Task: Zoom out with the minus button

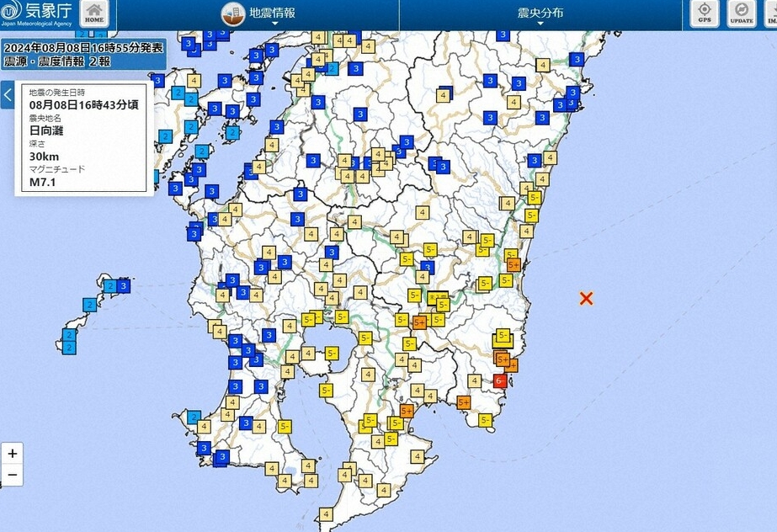Action: pos(13,475)
